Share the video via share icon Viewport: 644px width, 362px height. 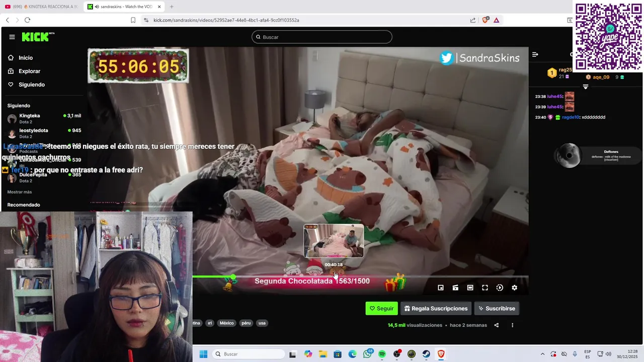(x=497, y=325)
